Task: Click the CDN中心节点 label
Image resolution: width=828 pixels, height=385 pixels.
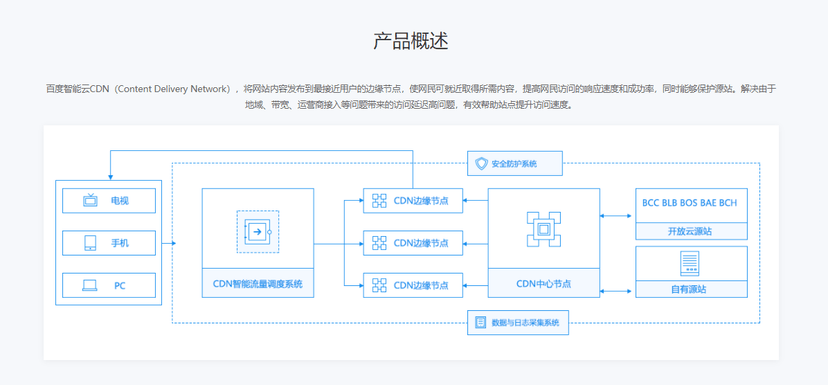Action: click(544, 284)
